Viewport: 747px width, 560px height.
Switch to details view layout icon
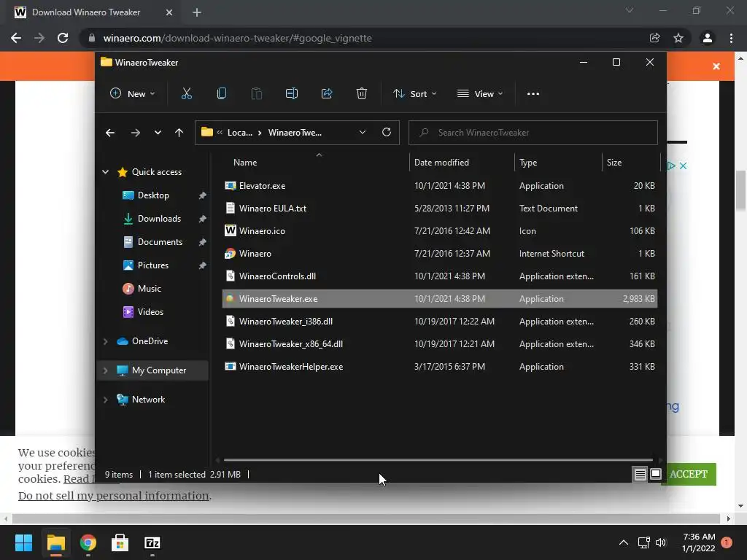(640, 474)
